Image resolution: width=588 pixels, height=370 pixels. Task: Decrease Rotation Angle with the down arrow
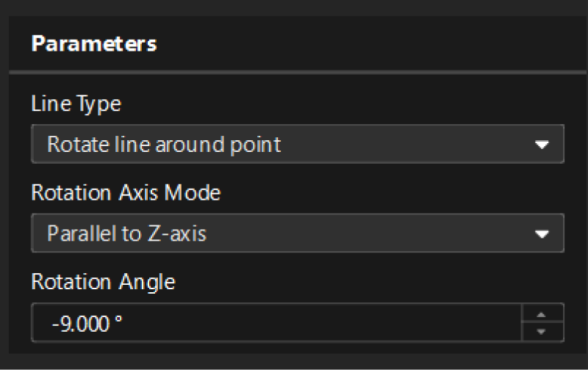click(542, 331)
